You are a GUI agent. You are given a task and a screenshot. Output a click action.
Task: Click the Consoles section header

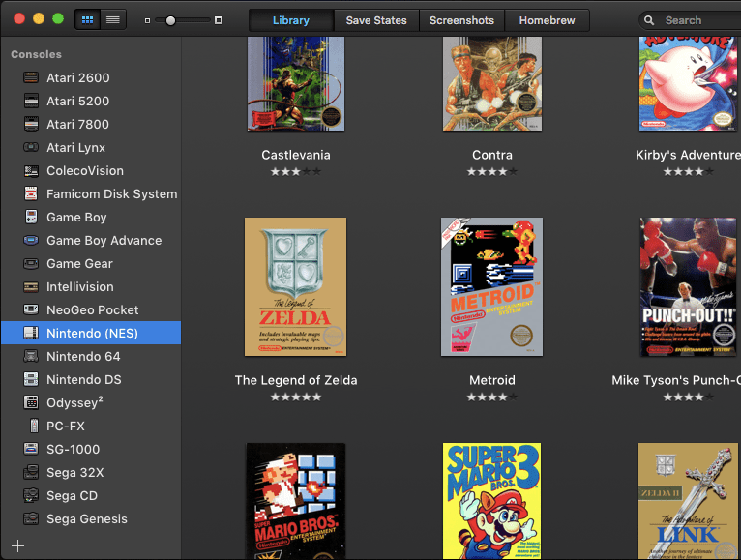tap(37, 54)
